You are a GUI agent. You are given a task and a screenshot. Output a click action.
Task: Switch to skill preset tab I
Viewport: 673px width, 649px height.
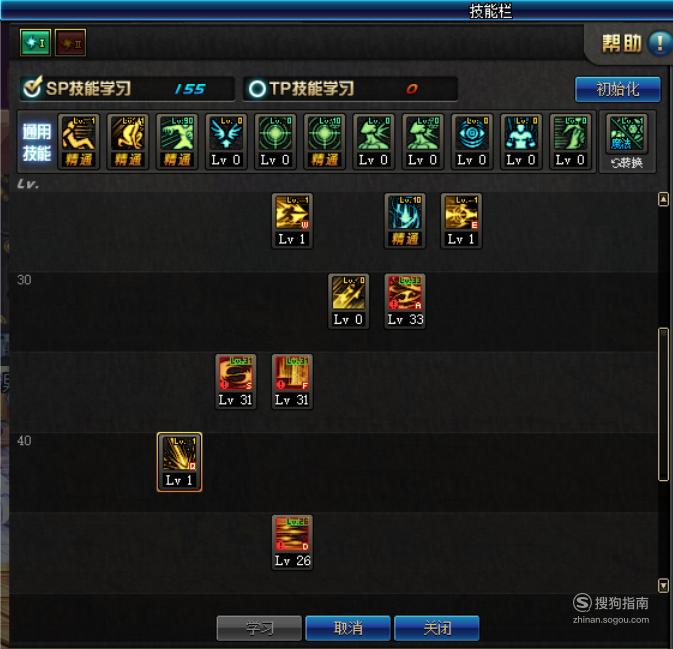[x=35, y=42]
